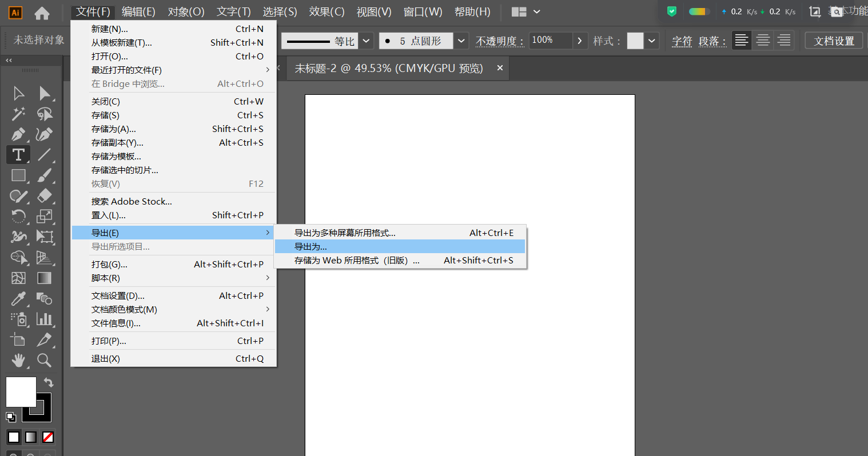Select the Eyedropper tool
The image size is (868, 456).
[x=18, y=298]
